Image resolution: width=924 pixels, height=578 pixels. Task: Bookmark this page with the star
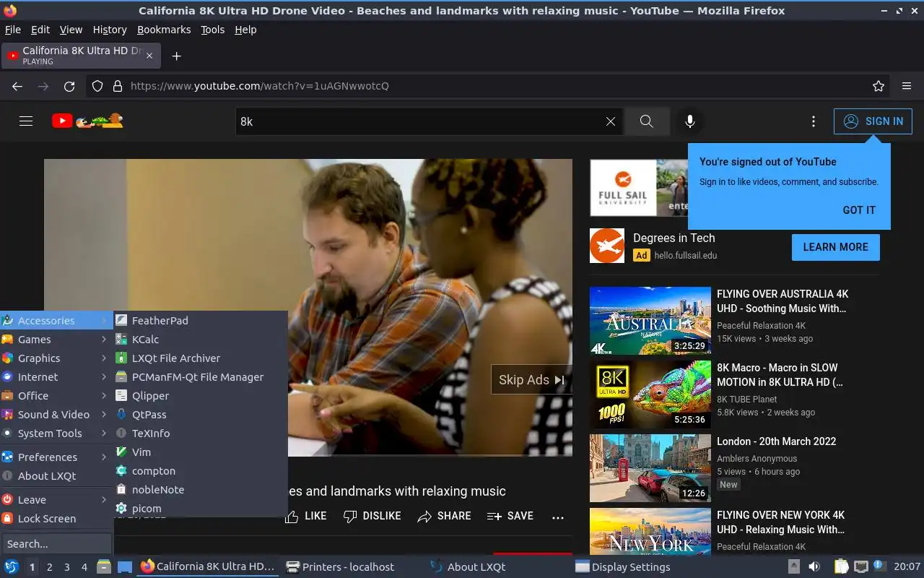pos(879,86)
